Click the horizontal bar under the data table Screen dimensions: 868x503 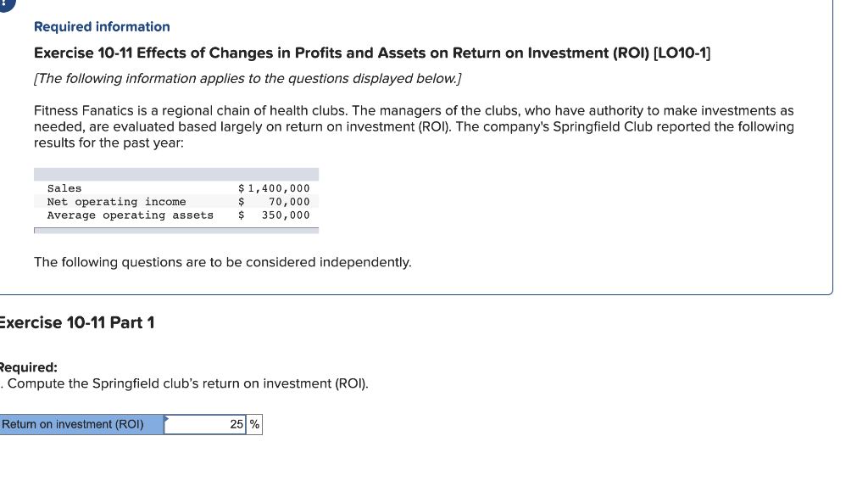(x=176, y=231)
